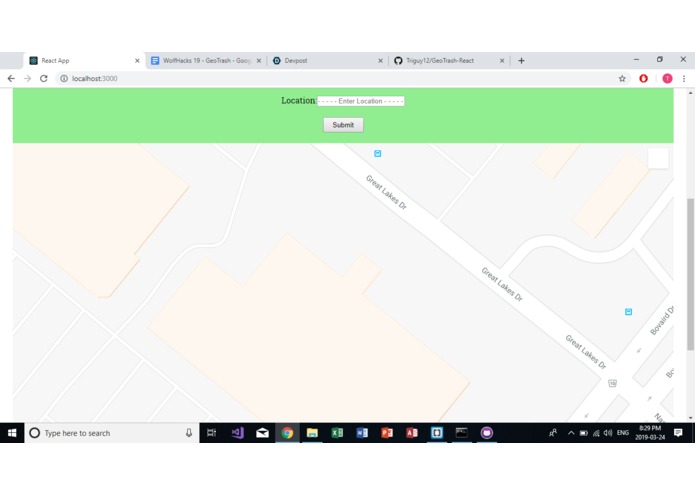The height and width of the screenshot is (494, 695).
Task: Open PowerPoint from the taskbar
Action: click(x=387, y=433)
